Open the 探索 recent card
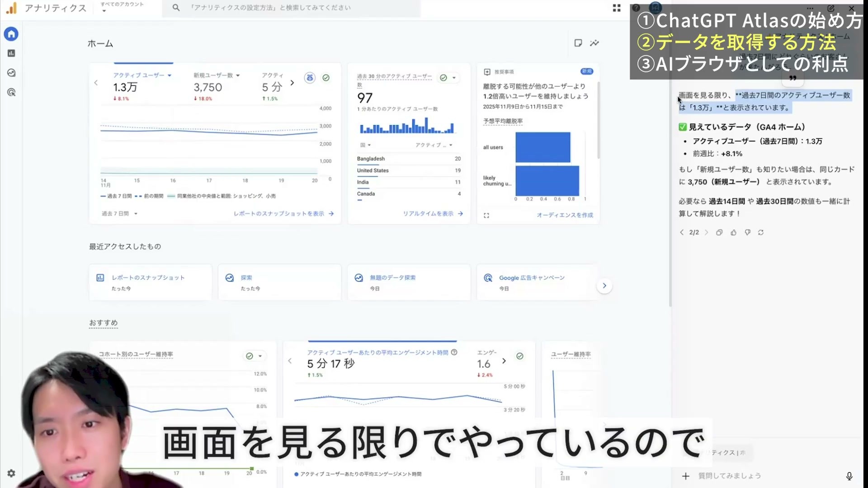868x488 pixels. click(279, 282)
